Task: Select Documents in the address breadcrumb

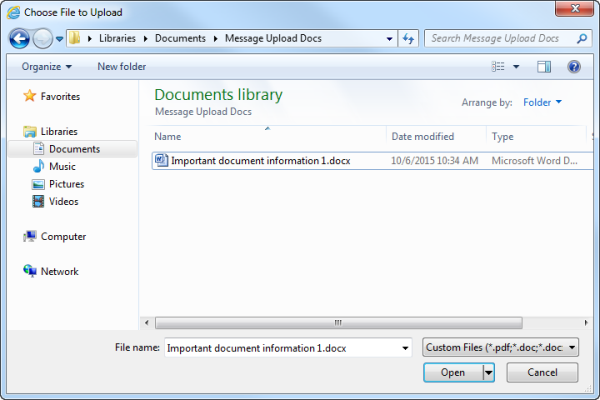Action: (180, 38)
